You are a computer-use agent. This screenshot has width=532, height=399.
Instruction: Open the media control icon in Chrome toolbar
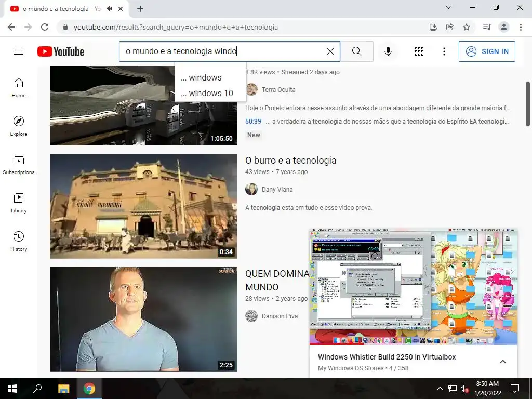pyautogui.click(x=487, y=27)
